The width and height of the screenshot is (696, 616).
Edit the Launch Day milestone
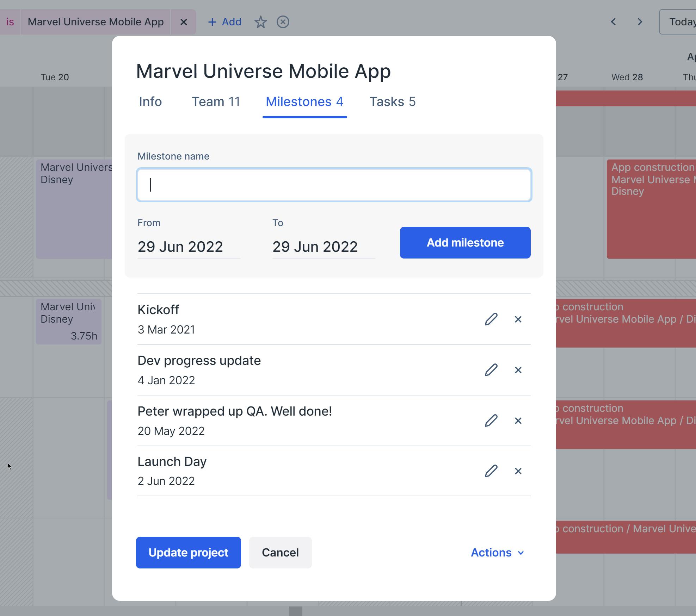[491, 471]
